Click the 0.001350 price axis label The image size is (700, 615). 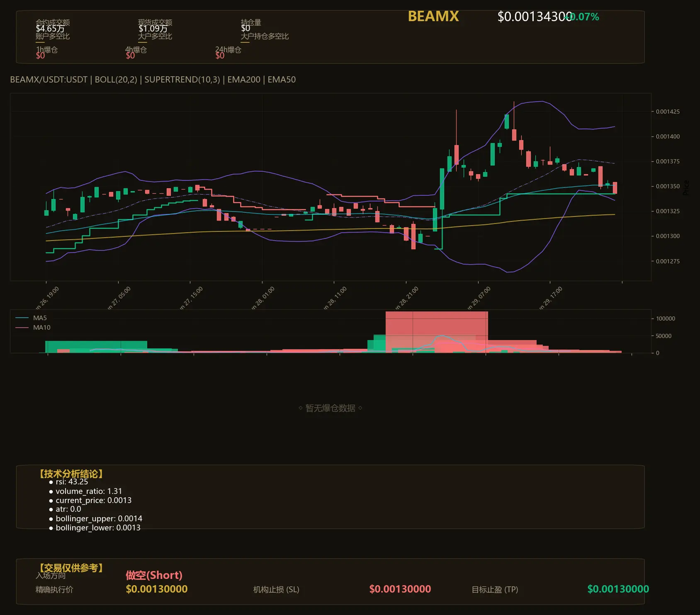click(x=668, y=186)
